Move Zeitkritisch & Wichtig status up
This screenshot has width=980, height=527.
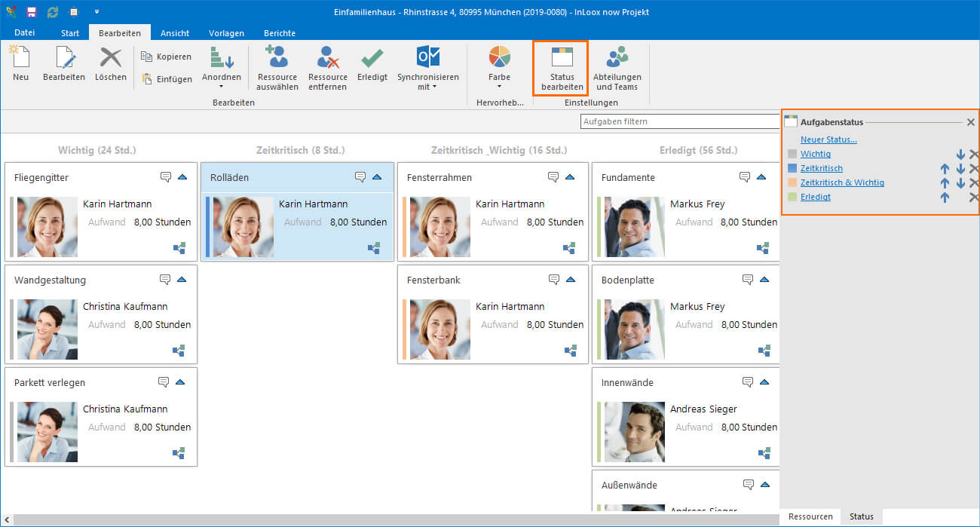click(x=945, y=183)
